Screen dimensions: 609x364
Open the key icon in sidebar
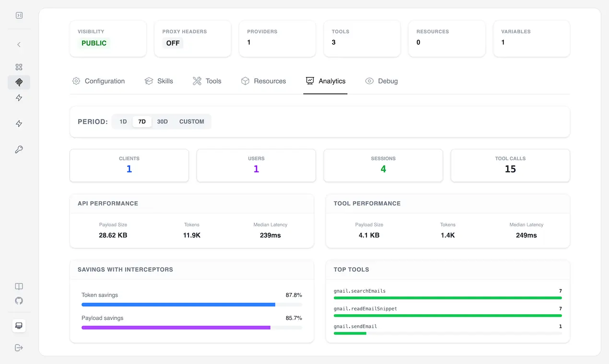[19, 149]
